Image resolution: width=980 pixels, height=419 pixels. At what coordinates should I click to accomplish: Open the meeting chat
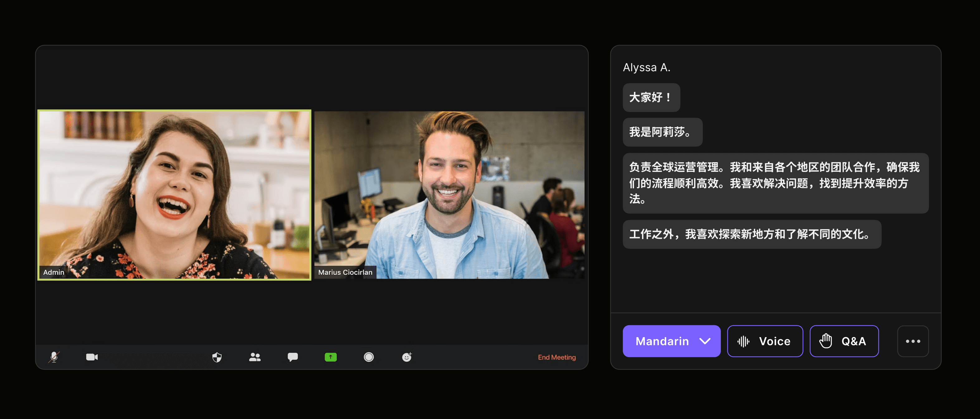click(x=293, y=357)
